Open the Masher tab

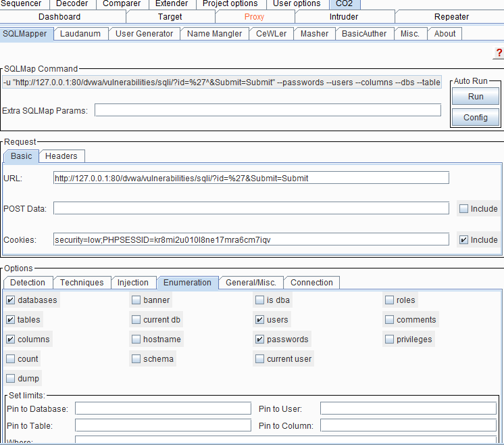[x=314, y=34]
